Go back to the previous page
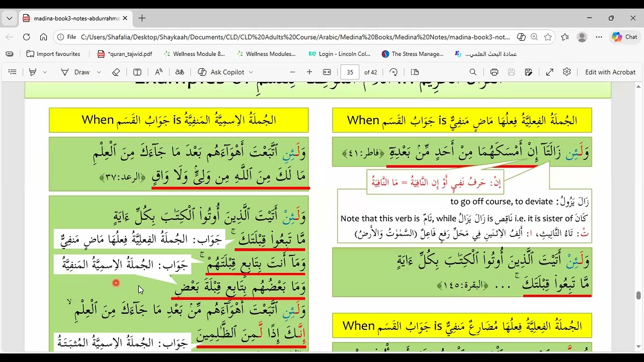Image resolution: width=644 pixels, height=362 pixels. (x=10, y=37)
